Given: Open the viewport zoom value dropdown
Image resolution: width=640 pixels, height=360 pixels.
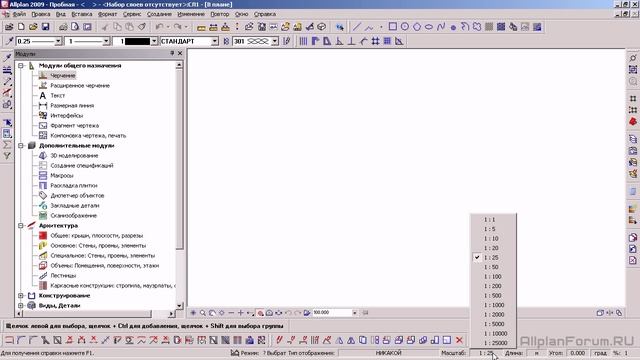Looking at the screenshot, I should pos(354,313).
